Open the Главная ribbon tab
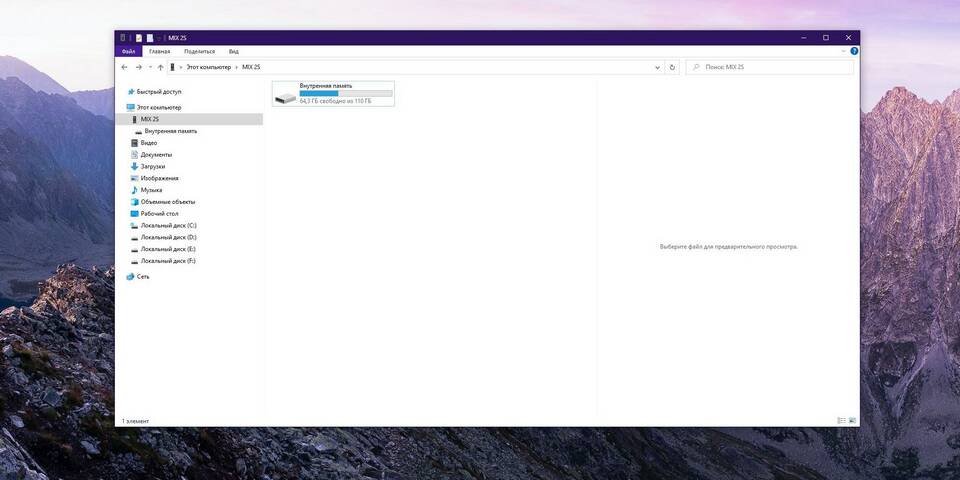The image size is (960, 480). coord(159,51)
